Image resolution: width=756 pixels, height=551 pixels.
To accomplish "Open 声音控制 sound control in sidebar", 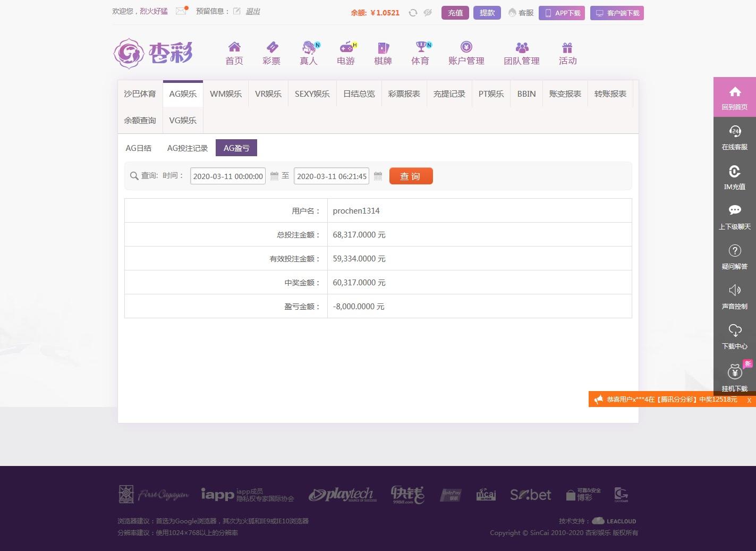I will [x=734, y=296].
